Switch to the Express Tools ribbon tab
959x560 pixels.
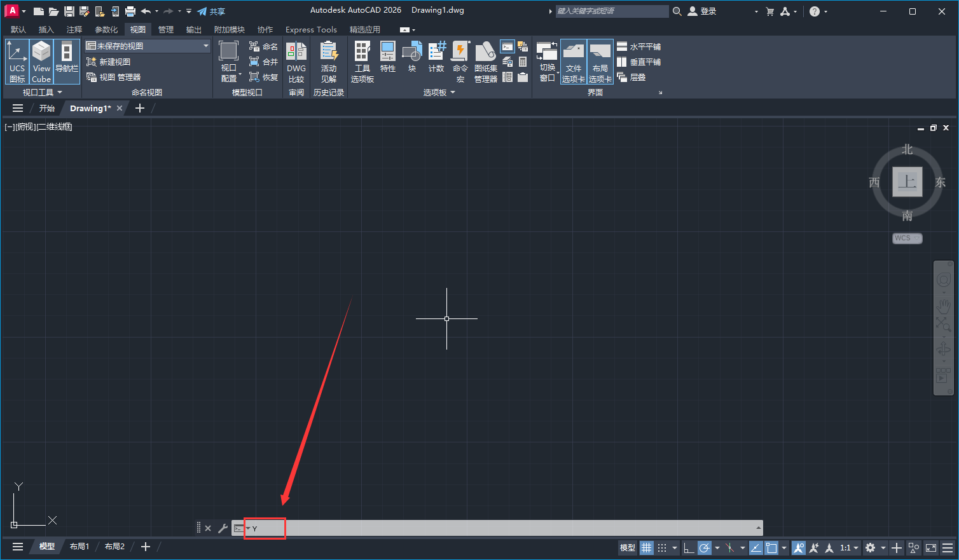click(x=311, y=29)
